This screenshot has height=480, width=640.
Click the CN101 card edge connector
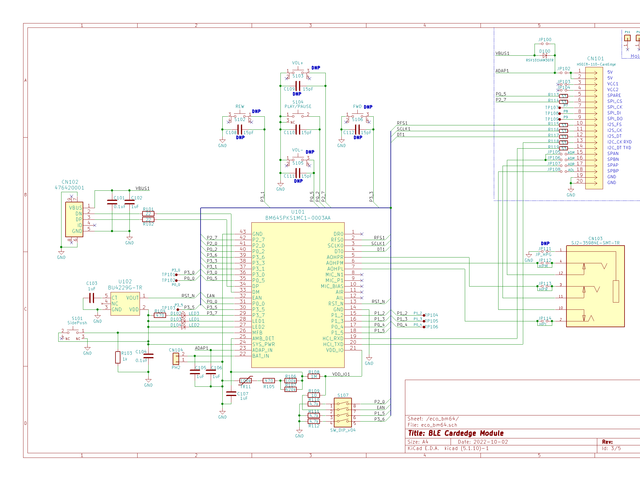pos(594,128)
